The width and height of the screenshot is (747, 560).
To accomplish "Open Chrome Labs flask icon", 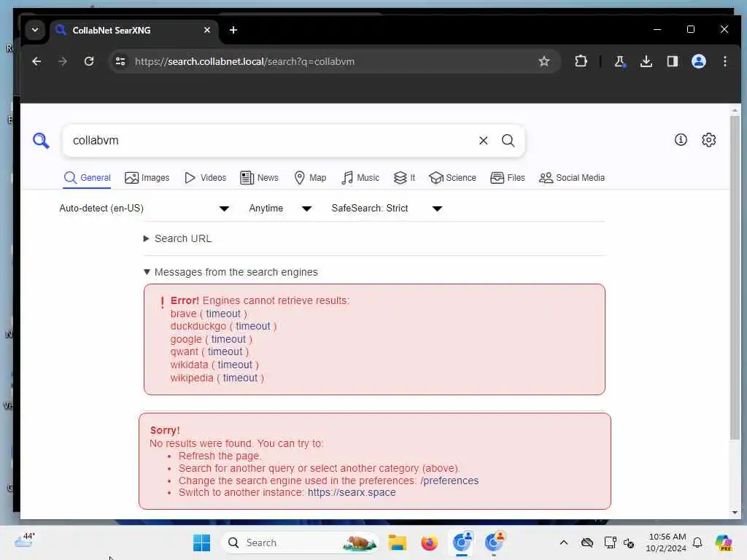I will (x=619, y=61).
